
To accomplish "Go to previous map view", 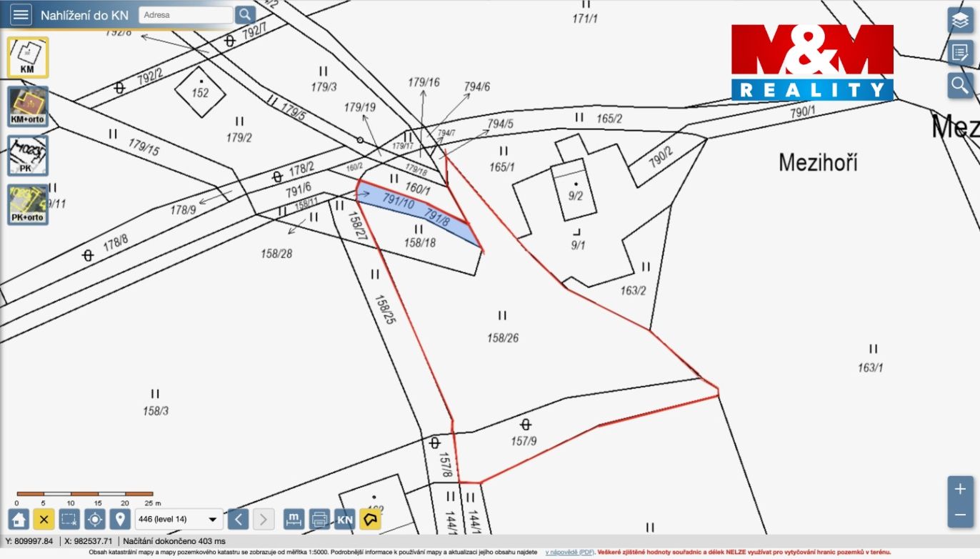I will (239, 519).
